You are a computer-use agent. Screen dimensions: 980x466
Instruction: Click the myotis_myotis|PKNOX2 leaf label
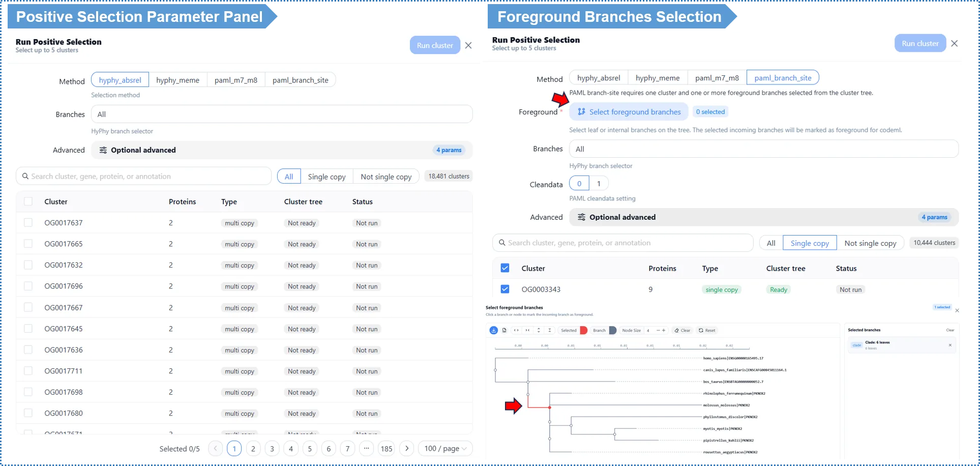pos(723,429)
